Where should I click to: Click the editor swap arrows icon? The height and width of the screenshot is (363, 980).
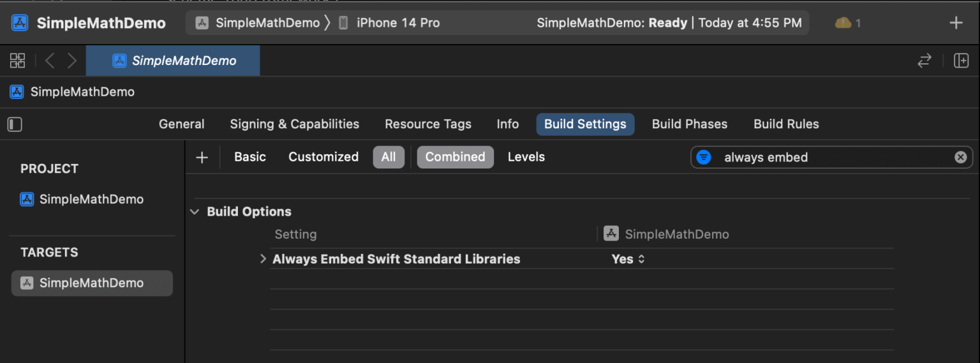924,61
